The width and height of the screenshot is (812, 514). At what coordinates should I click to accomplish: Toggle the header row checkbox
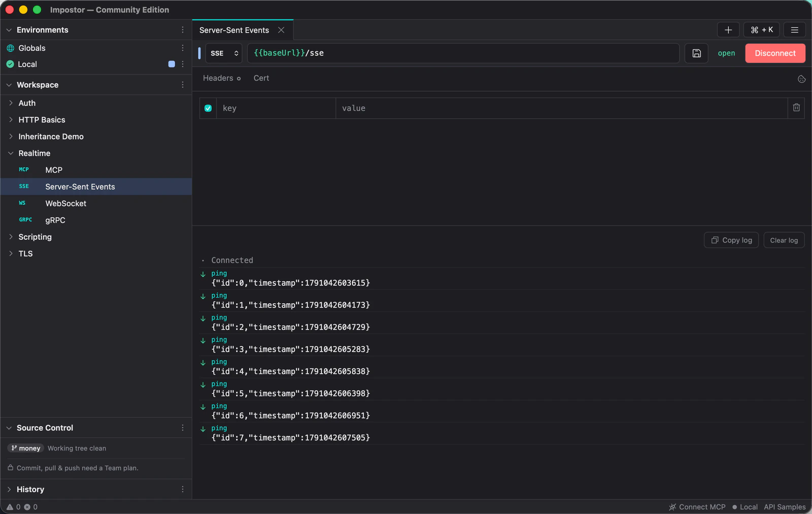pos(208,108)
